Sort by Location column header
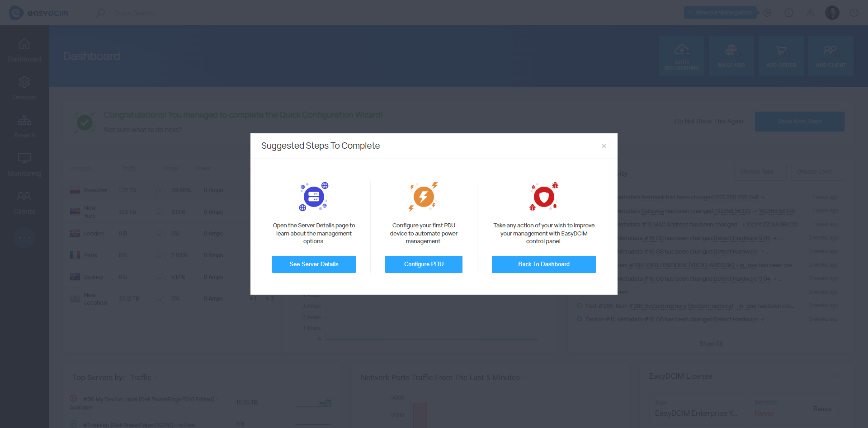 (80, 169)
